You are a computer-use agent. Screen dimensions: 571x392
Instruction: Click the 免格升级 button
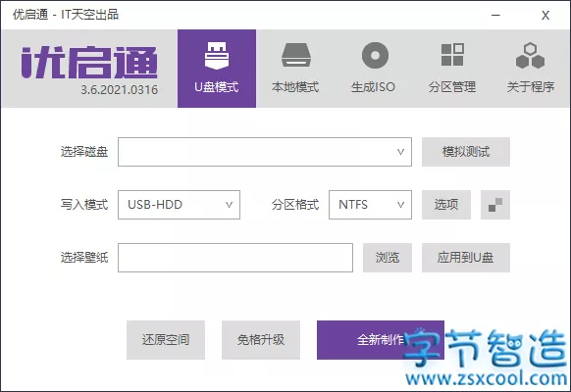tap(261, 340)
